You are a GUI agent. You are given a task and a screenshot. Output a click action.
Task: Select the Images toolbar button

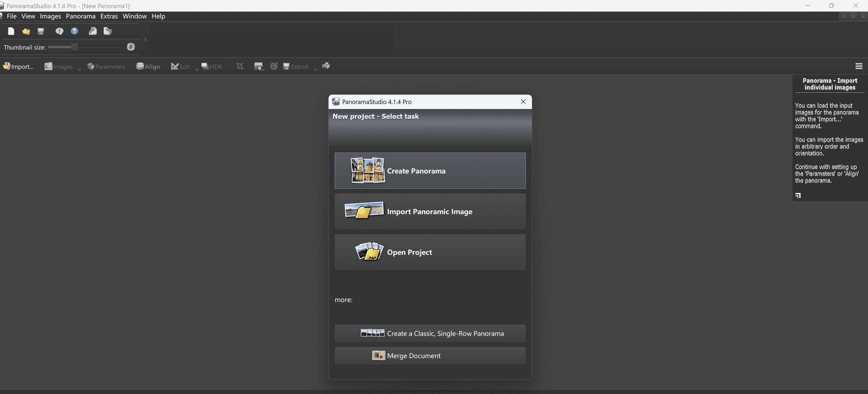58,66
